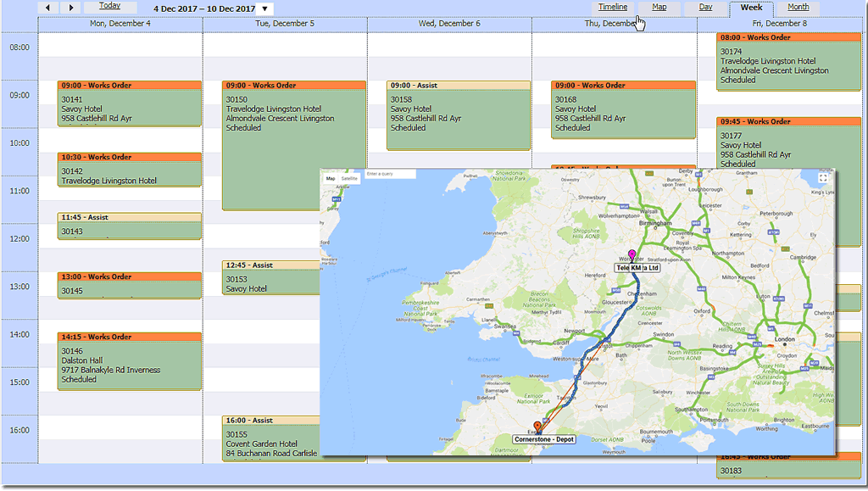This screenshot has height=491, width=868.
Task: Select works order 30146 at Dalston Hall
Action: click(128, 360)
